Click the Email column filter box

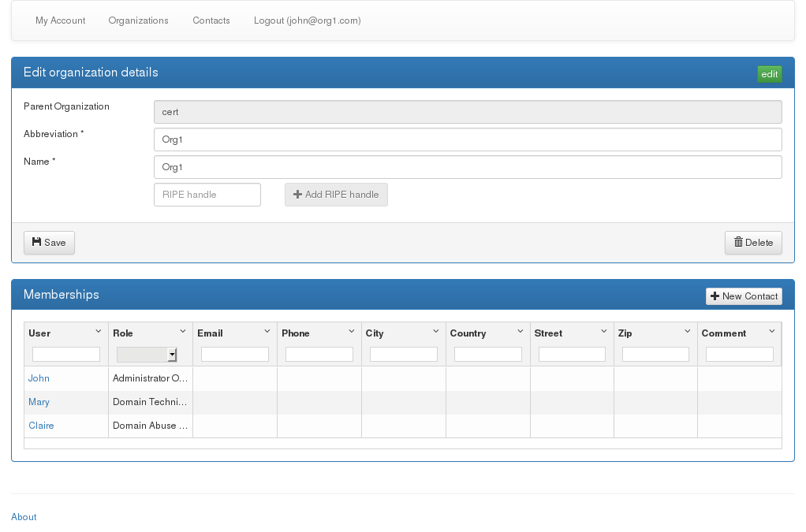click(235, 355)
